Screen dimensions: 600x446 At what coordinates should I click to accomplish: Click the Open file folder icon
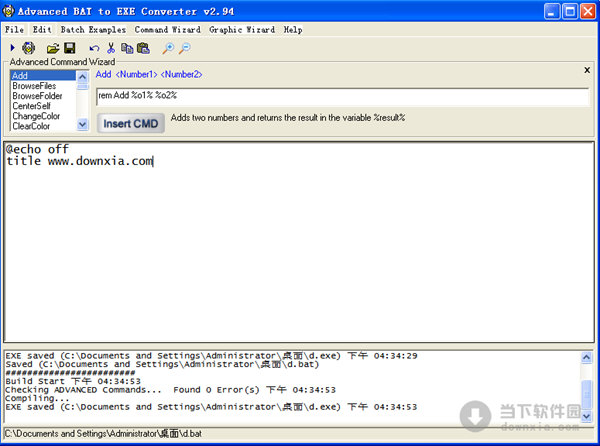point(52,48)
